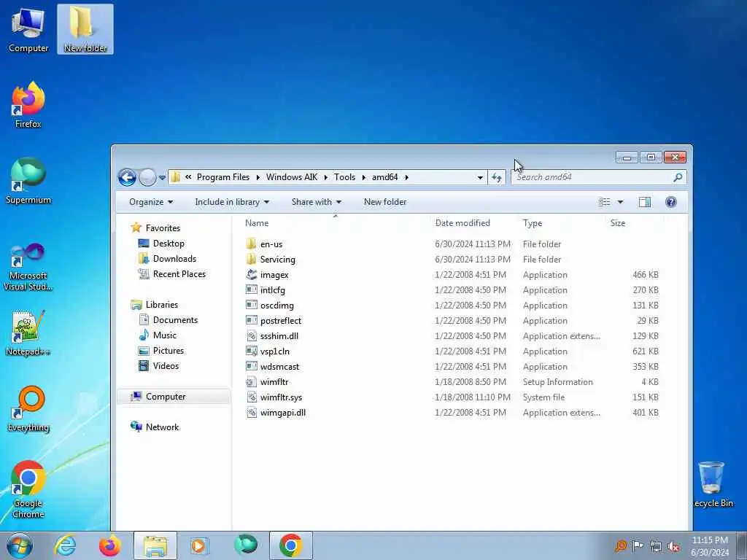This screenshot has width=747, height=560.
Task: Open Windows Media Player from taskbar
Action: [199, 545]
